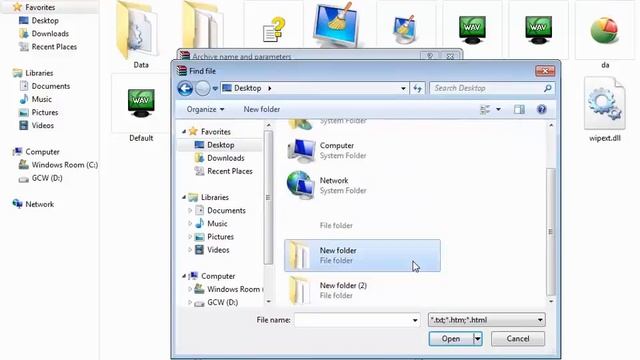640x360 pixels.
Task: Click the Back arrow in Find file dialog
Action: pyautogui.click(x=185, y=88)
